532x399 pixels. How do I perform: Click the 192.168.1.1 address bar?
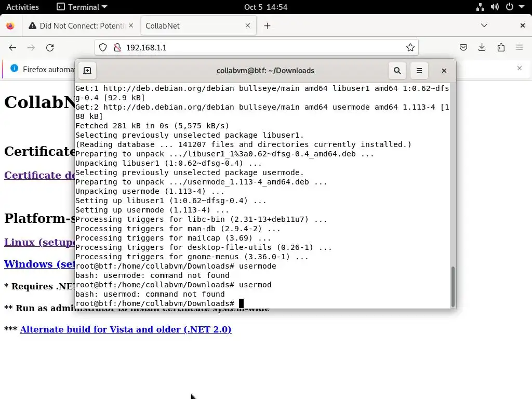pos(257,47)
